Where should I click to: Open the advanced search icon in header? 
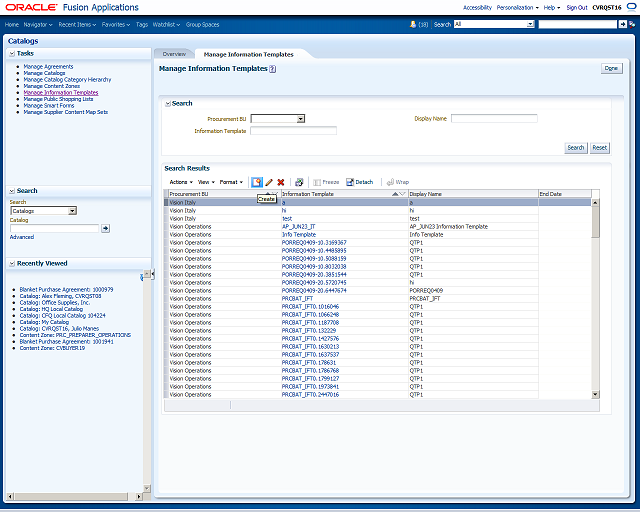pos(632,24)
